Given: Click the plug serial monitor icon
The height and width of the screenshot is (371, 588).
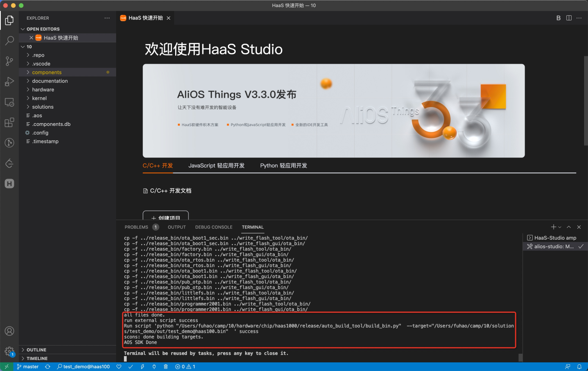Looking at the screenshot, I should 154,367.
